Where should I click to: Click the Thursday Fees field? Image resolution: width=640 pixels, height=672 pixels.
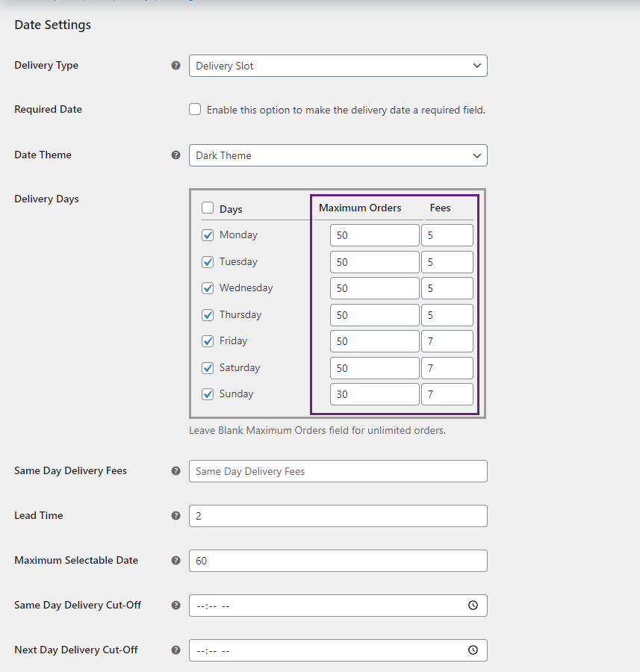pyautogui.click(x=447, y=315)
